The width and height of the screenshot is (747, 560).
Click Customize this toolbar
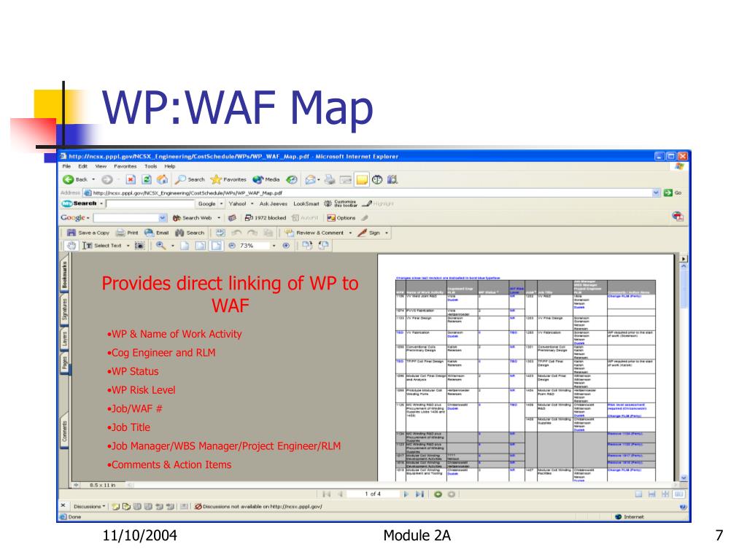(341, 203)
